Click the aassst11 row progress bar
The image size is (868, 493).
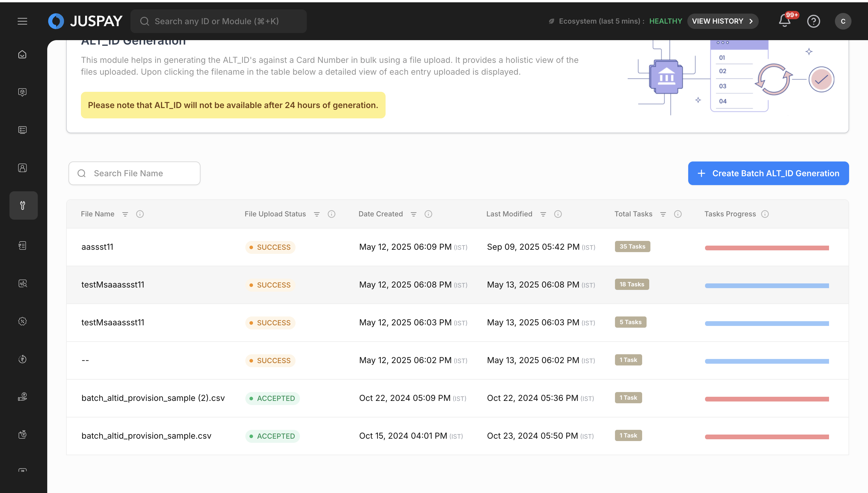click(767, 248)
